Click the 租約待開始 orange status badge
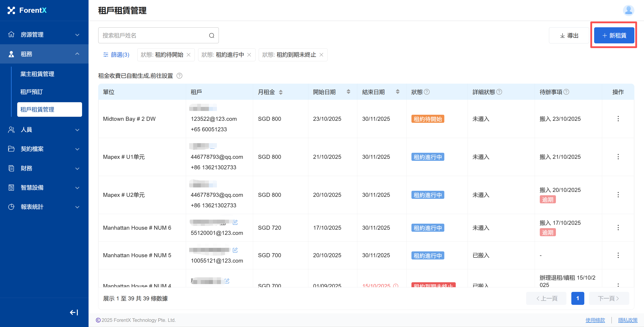644x327 pixels. 428,119
